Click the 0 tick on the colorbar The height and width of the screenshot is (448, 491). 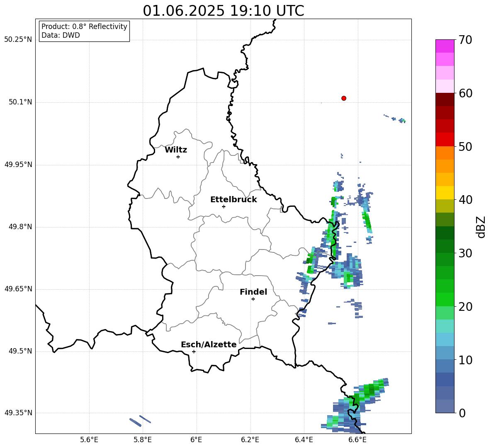pos(462,413)
